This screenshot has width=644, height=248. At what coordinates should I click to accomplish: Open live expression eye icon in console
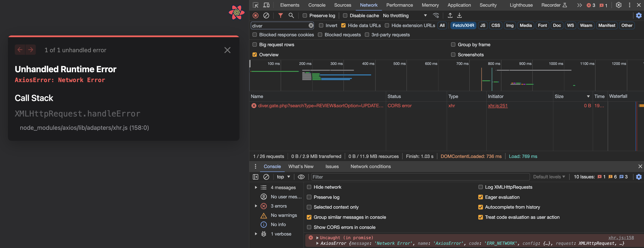coord(301,177)
